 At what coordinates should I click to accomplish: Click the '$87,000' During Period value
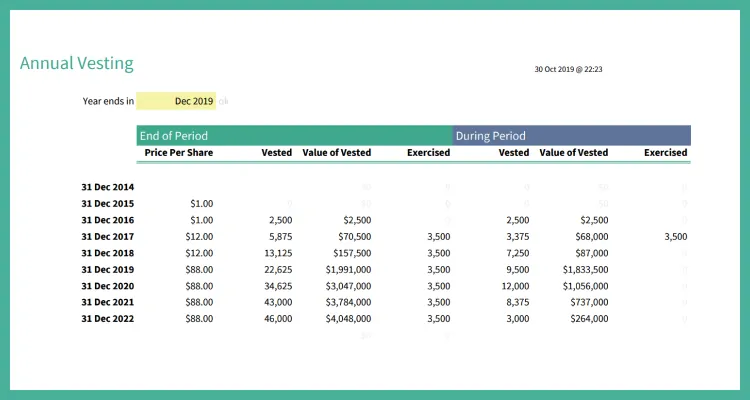pos(592,253)
